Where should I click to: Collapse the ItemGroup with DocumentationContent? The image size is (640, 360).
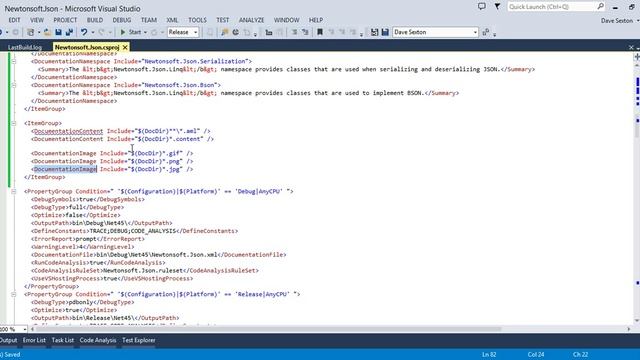pyautogui.click(x=13, y=123)
